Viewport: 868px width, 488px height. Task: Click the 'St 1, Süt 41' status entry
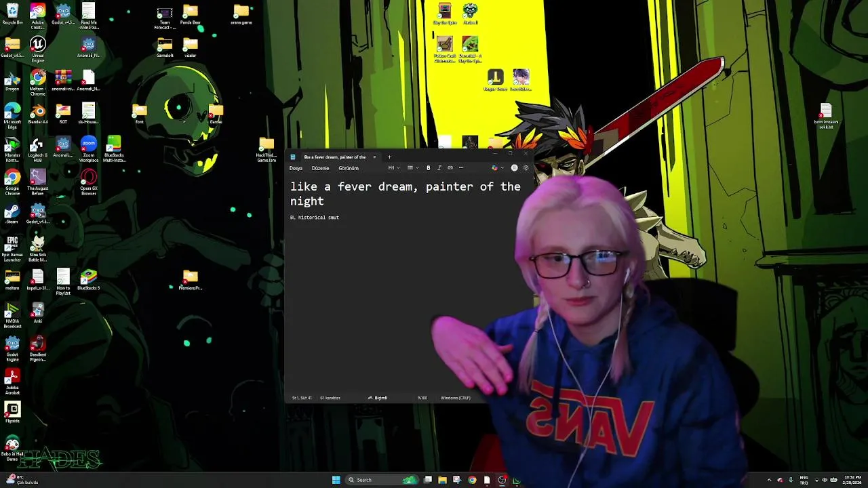click(302, 398)
